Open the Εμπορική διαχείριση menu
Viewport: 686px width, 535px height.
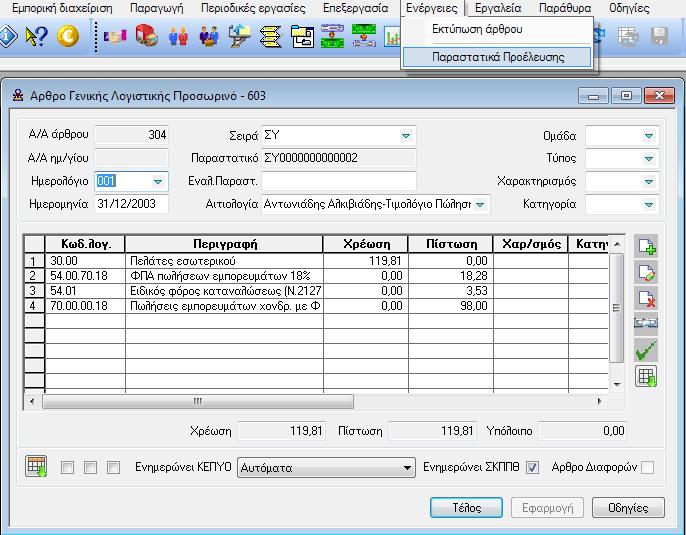click(x=62, y=8)
